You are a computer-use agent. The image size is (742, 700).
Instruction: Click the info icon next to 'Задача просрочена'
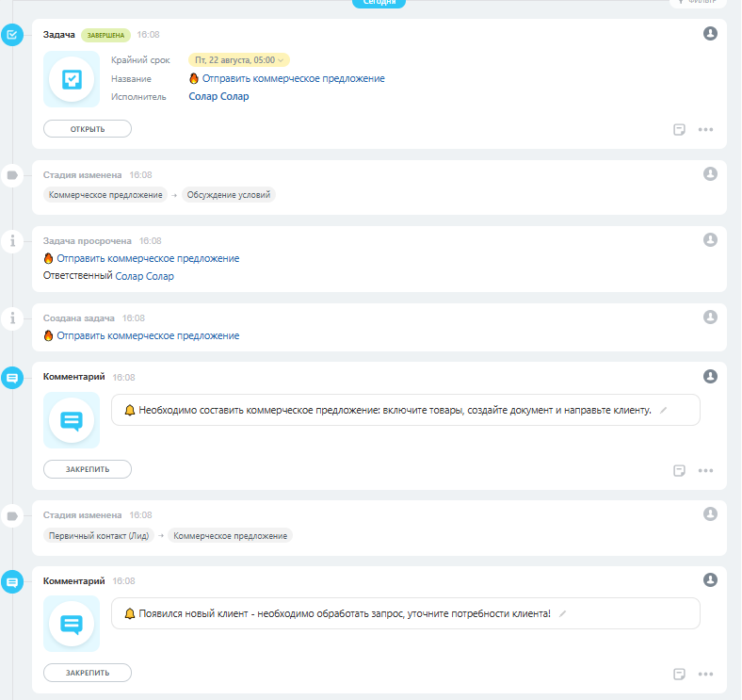coord(12,241)
